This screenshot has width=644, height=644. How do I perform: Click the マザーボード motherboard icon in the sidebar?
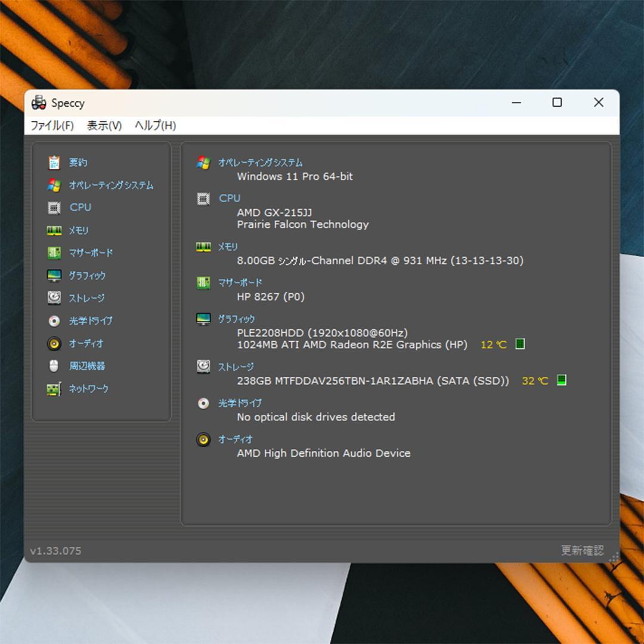[x=54, y=253]
